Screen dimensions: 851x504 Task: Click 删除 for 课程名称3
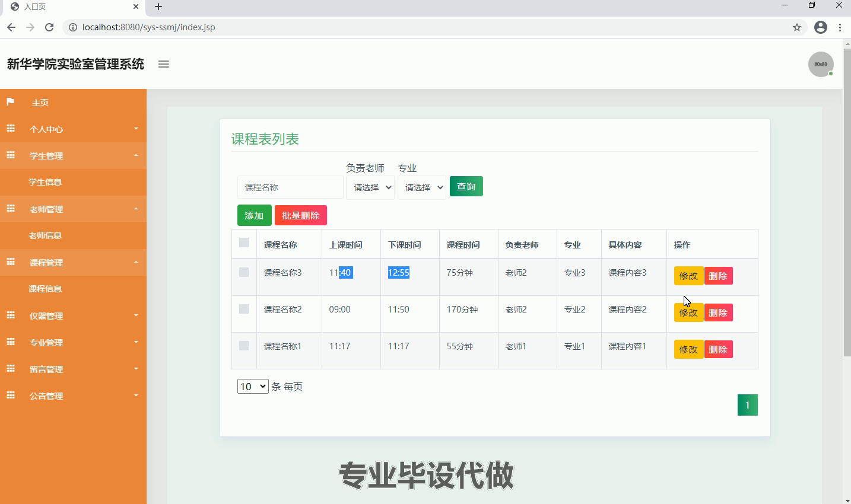click(x=718, y=276)
